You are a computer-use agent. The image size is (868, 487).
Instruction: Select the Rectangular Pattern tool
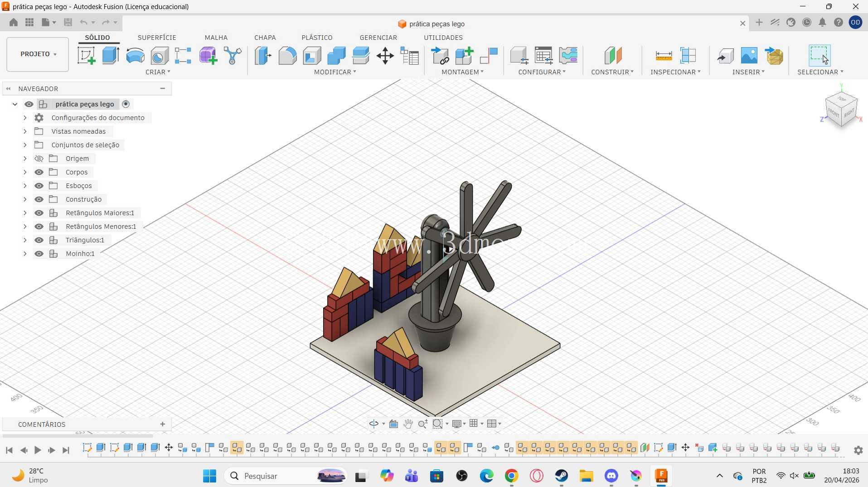tap(183, 56)
